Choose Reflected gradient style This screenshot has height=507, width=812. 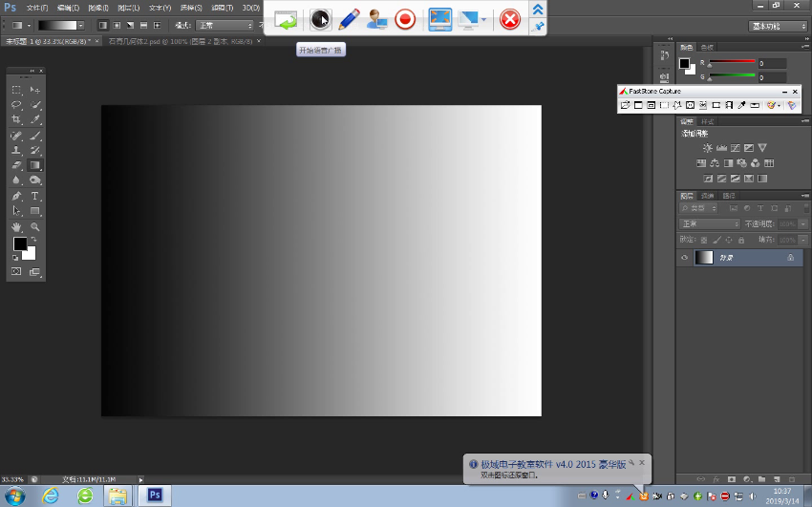click(x=144, y=25)
